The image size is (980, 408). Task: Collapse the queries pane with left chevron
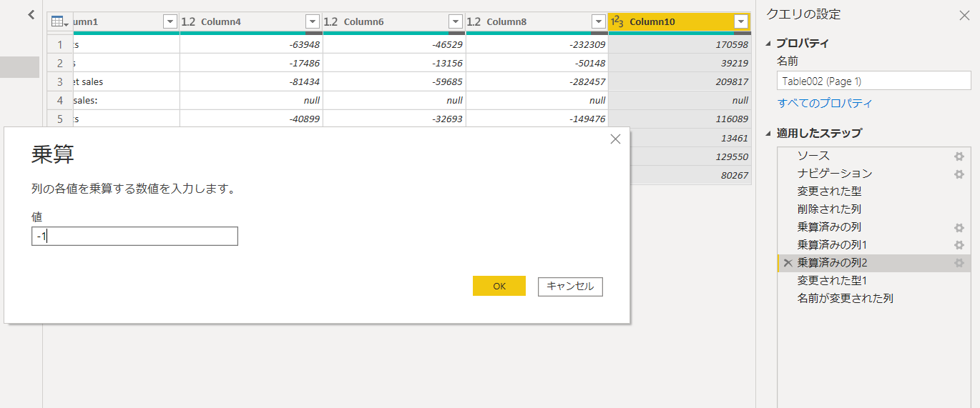tap(31, 14)
